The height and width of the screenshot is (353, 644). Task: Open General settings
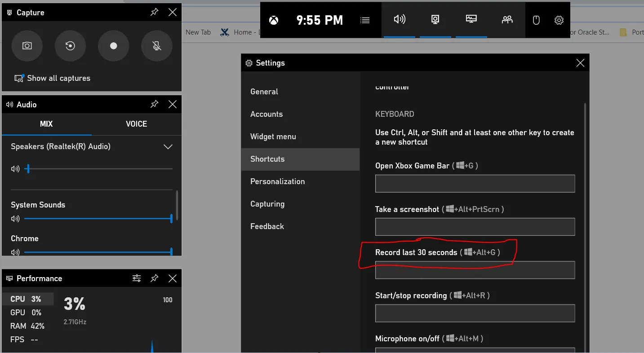pos(300,92)
